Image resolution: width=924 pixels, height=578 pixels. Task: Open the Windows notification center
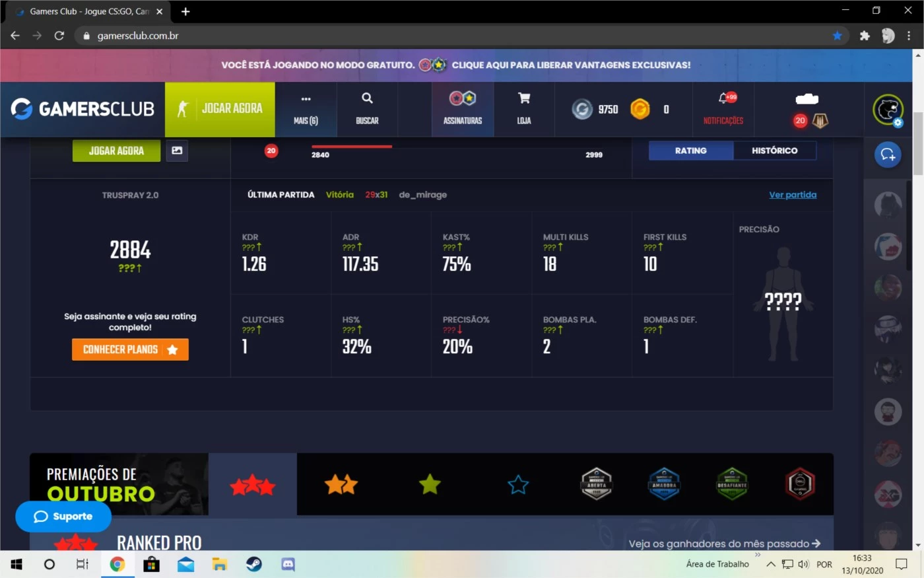tap(902, 564)
